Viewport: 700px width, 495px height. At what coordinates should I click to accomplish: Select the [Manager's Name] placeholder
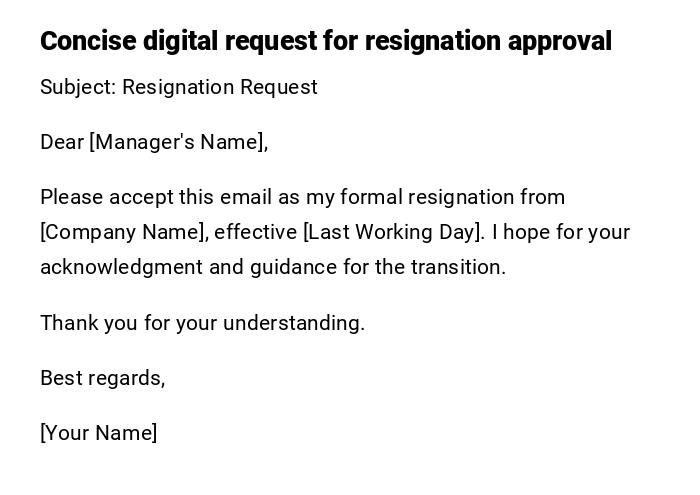178,142
